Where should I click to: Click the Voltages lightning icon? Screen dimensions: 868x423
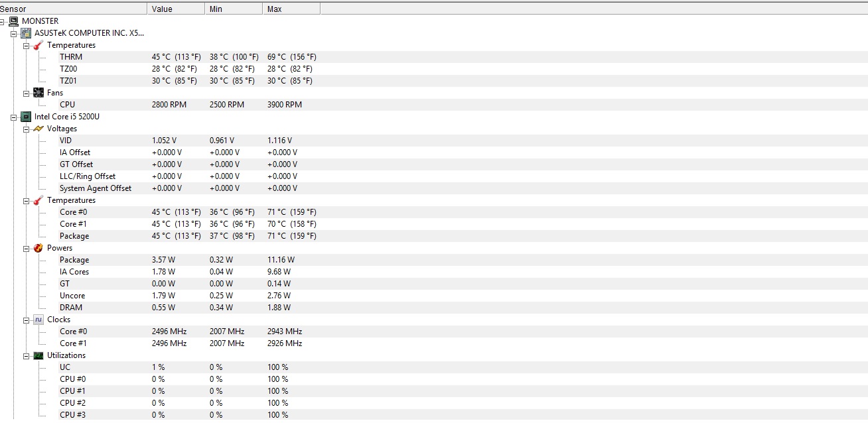pos(38,129)
